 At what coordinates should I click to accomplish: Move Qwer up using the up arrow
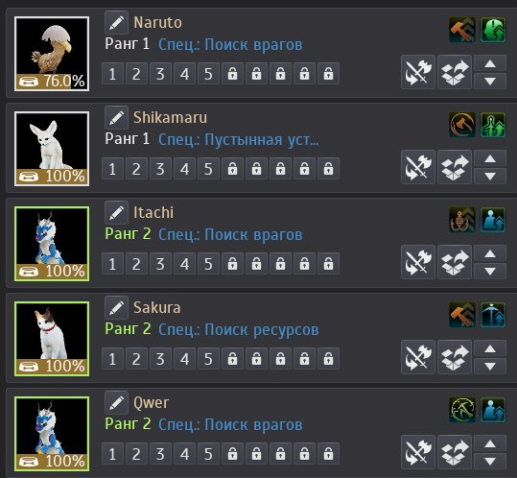(490, 444)
